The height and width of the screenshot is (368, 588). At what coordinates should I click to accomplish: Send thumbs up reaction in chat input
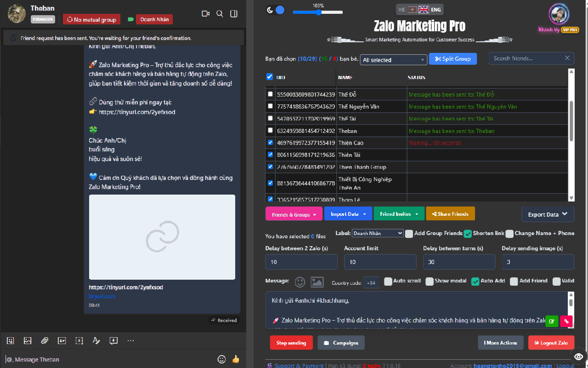(236, 359)
